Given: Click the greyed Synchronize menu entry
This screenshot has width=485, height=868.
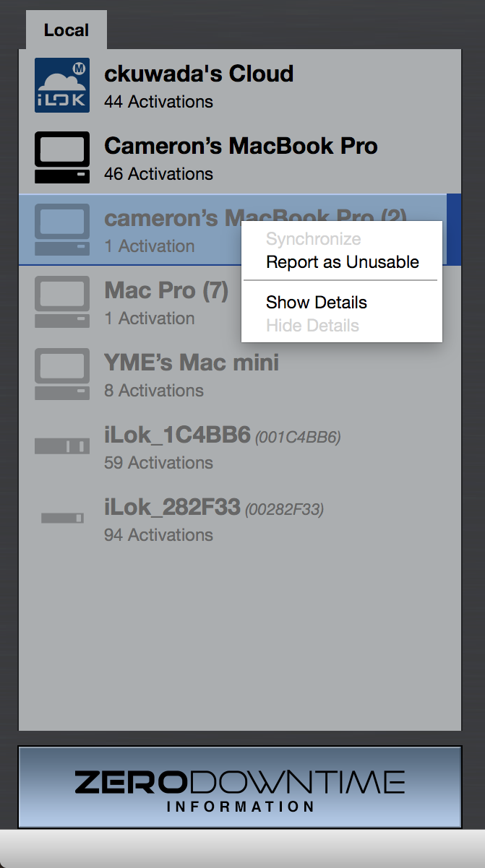Looking at the screenshot, I should (x=314, y=239).
